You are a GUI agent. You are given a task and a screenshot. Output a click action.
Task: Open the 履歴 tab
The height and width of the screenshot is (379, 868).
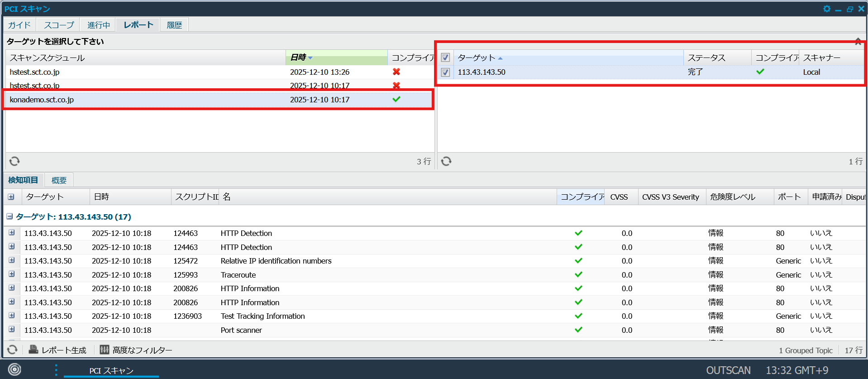[x=174, y=25]
